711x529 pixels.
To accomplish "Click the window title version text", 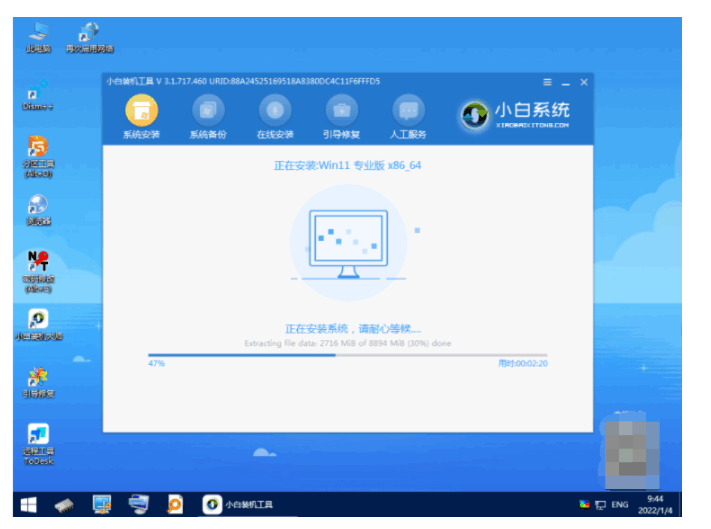I will [243, 82].
